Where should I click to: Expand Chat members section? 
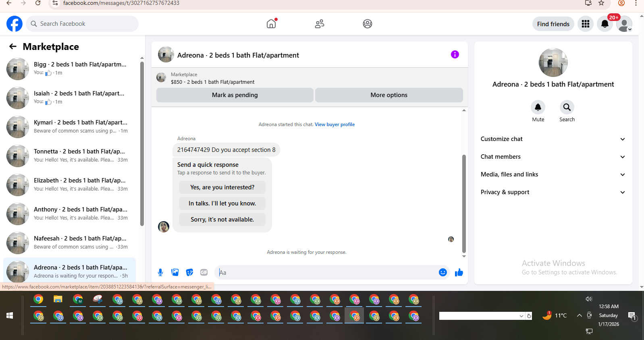pyautogui.click(x=553, y=157)
